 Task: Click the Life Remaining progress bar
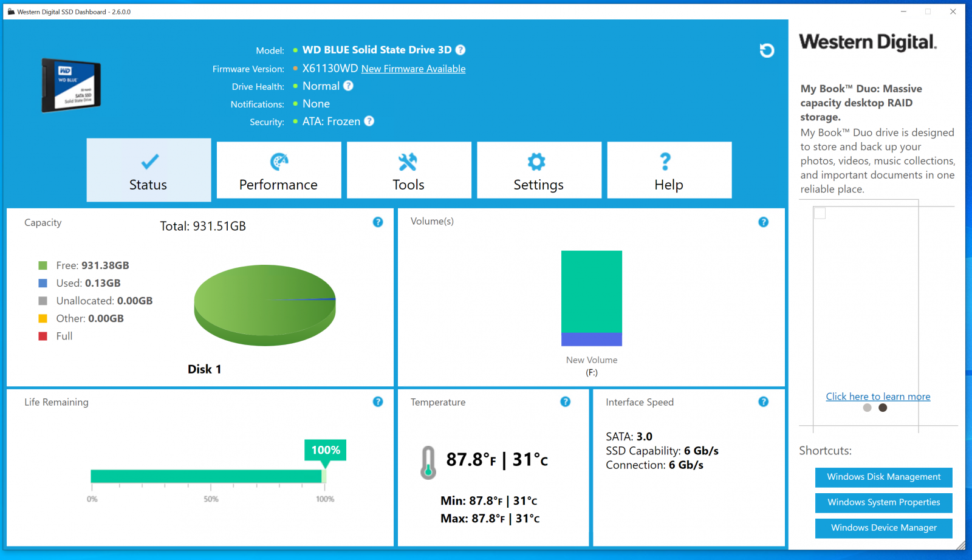click(x=207, y=477)
